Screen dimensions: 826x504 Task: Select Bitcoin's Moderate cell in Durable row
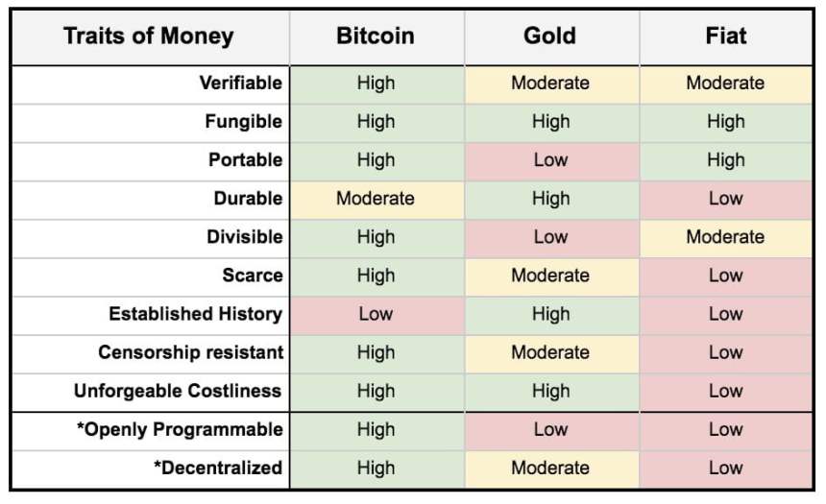[x=376, y=199]
